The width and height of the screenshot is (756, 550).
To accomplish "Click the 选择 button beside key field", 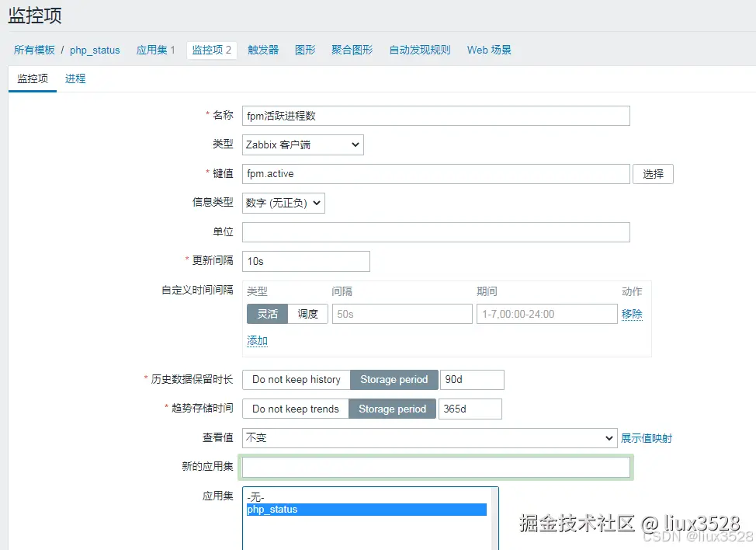I will coord(653,174).
